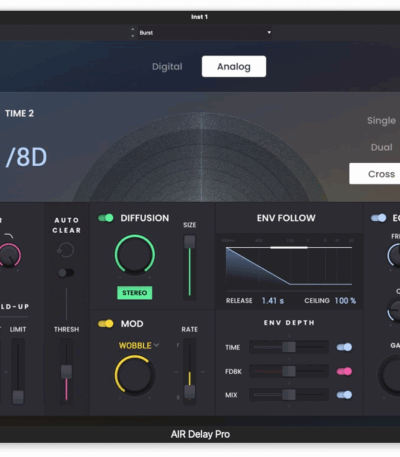This screenshot has width=400, height=457.
Task: Toggle the Diffusion section on/off
Action: 106,218
